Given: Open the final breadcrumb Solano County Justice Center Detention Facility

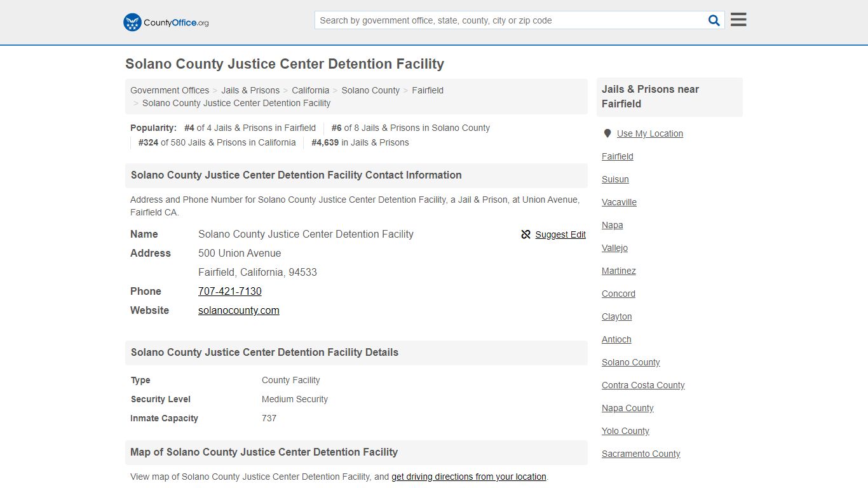Looking at the screenshot, I should click(236, 103).
